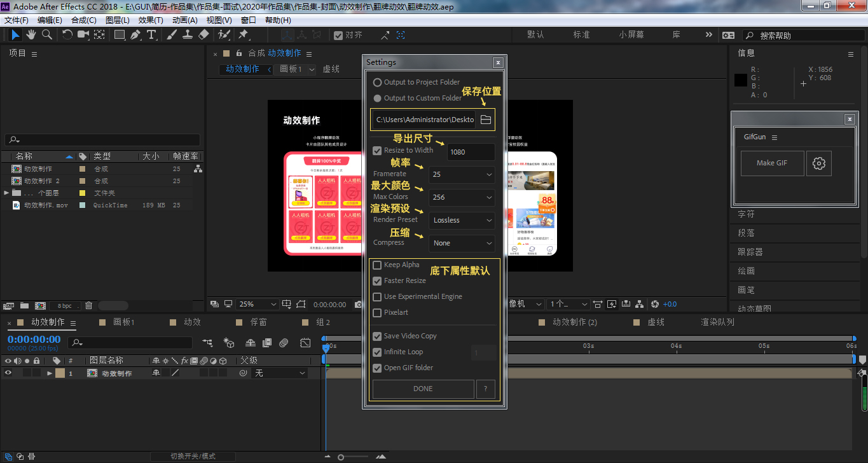Open GifGun settings via the gear icon
Viewport: 868px width, 463px height.
pyautogui.click(x=818, y=163)
